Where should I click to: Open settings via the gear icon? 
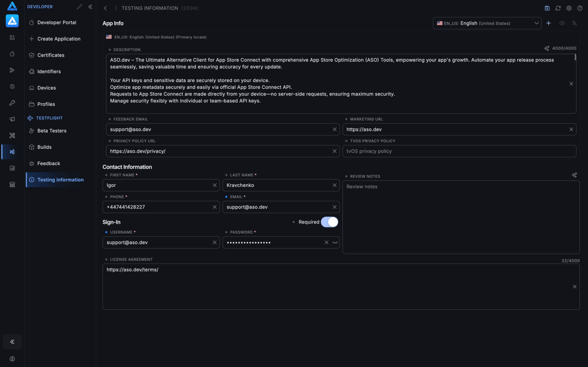click(569, 8)
